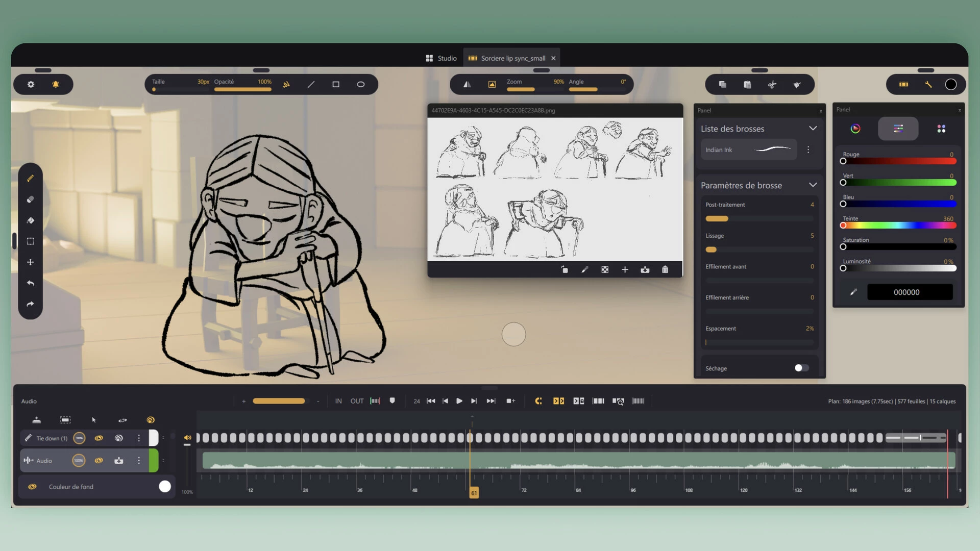Toggle Couleur de fond visibility eye
The image size is (980, 551).
[32, 487]
